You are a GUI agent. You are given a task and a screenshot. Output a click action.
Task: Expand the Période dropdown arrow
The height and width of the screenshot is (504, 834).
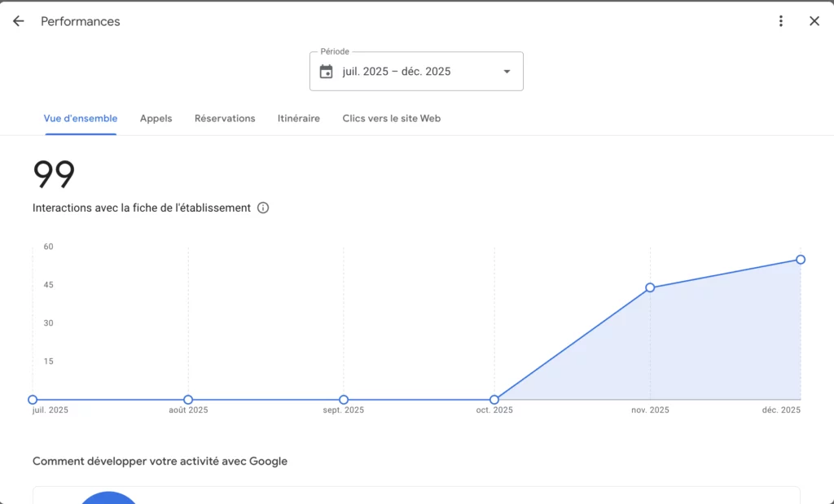507,72
